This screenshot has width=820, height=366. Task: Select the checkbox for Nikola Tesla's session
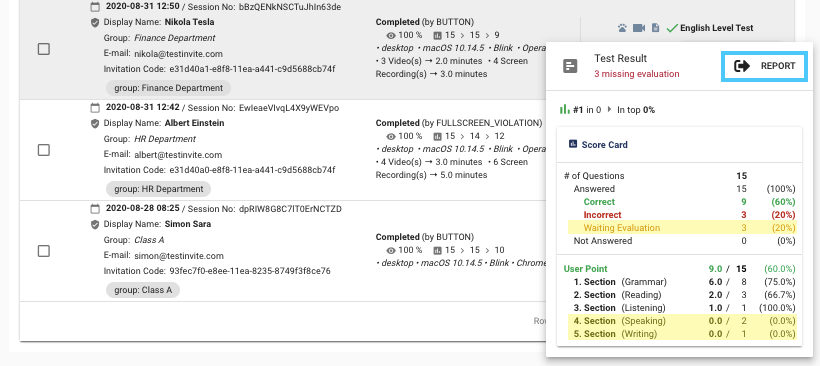(x=44, y=49)
